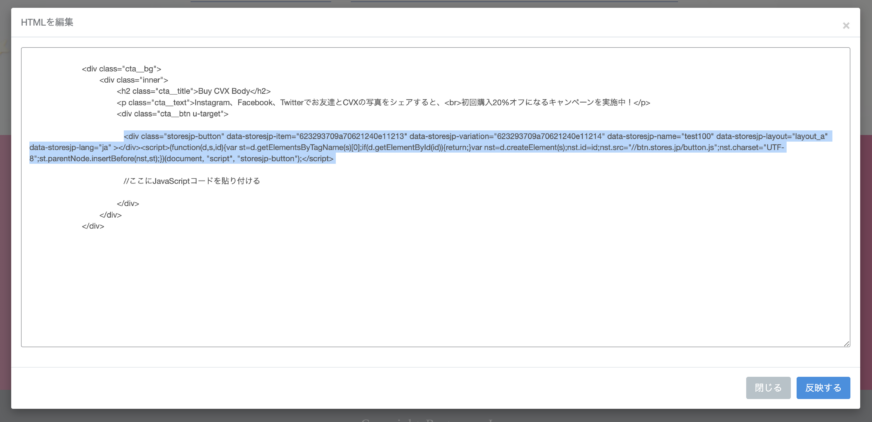Click the last closing '</div>' line
This screenshot has width=872, height=422.
click(x=93, y=226)
